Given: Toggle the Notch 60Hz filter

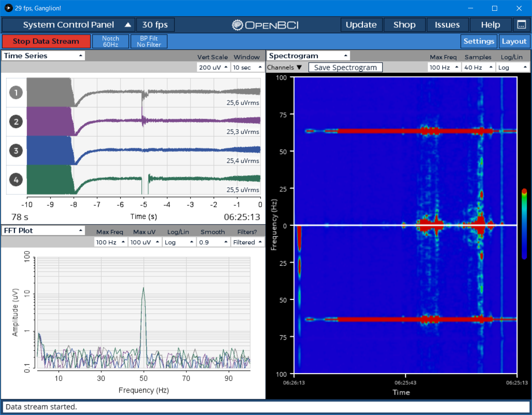Looking at the screenshot, I should coord(110,41).
